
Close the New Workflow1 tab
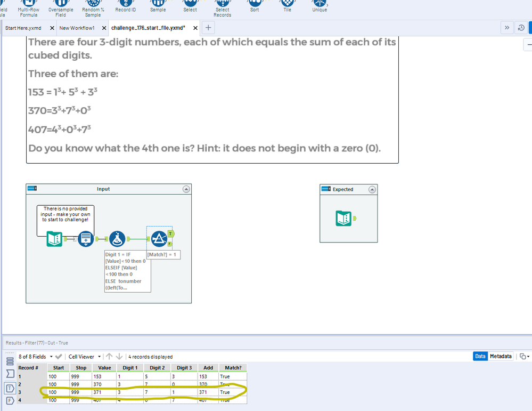[104, 28]
